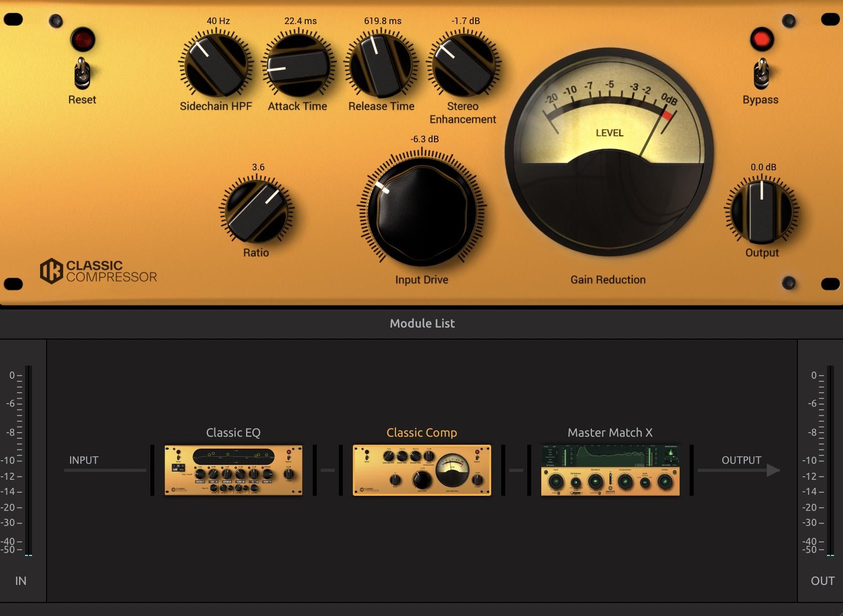
Task: Click the large Input Drive knob
Action: 422,213
